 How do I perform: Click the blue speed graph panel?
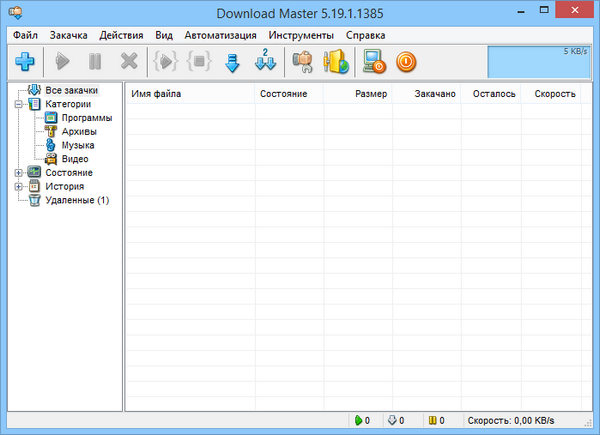point(537,61)
